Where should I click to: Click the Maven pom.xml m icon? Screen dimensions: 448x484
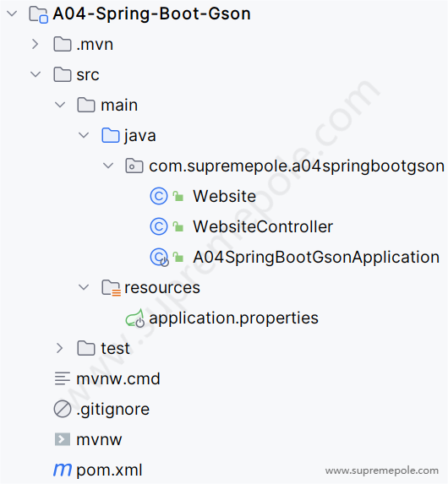coord(63,470)
